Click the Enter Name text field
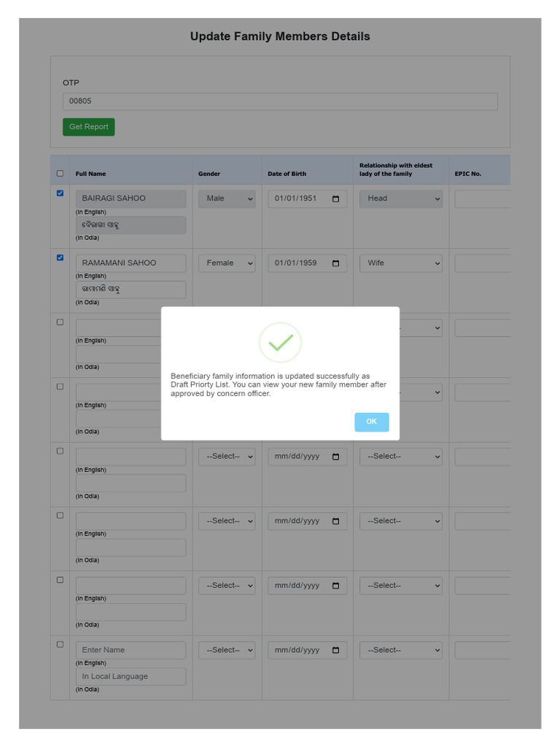 (x=131, y=650)
